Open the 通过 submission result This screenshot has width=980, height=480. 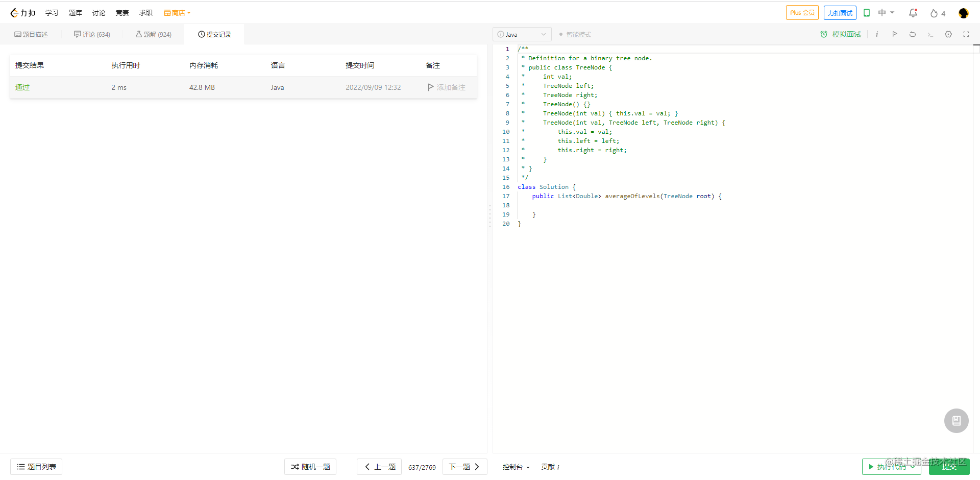(22, 87)
